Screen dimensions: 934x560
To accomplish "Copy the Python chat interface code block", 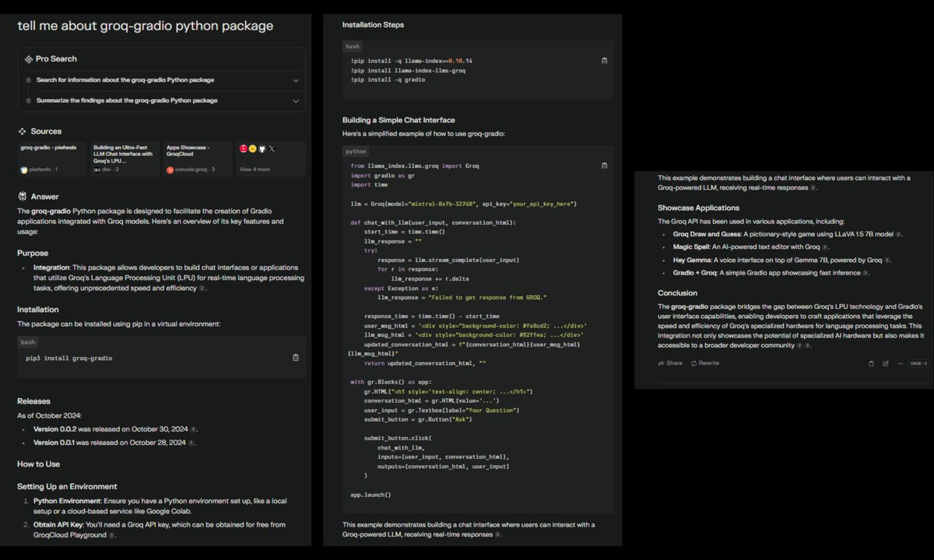I will pos(604,166).
